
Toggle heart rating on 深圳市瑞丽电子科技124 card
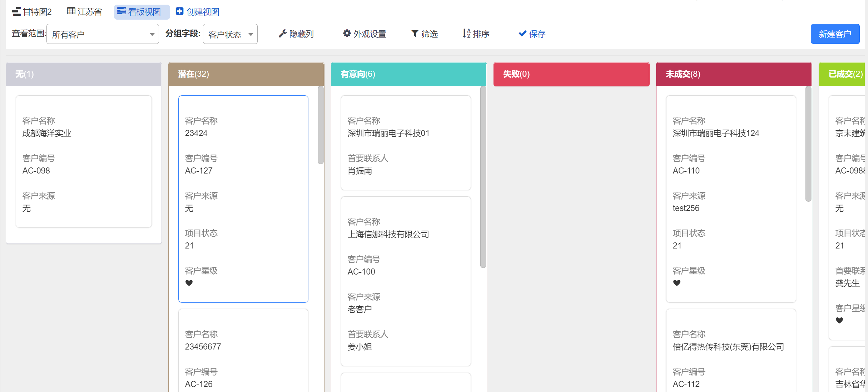(676, 283)
